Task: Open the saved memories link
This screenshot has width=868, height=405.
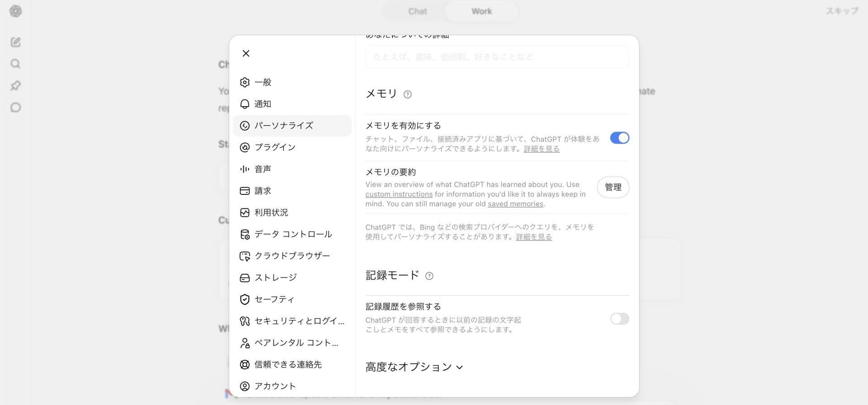Action: click(515, 204)
